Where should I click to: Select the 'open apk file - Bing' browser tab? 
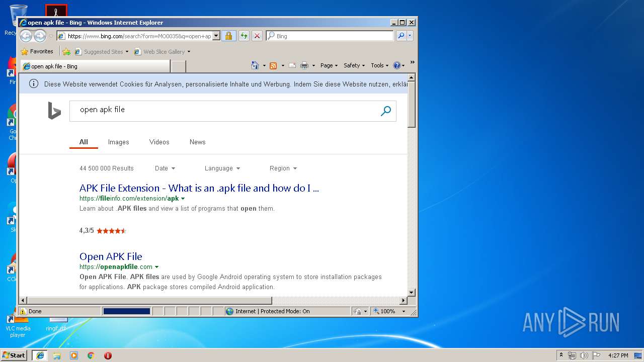coord(95,66)
